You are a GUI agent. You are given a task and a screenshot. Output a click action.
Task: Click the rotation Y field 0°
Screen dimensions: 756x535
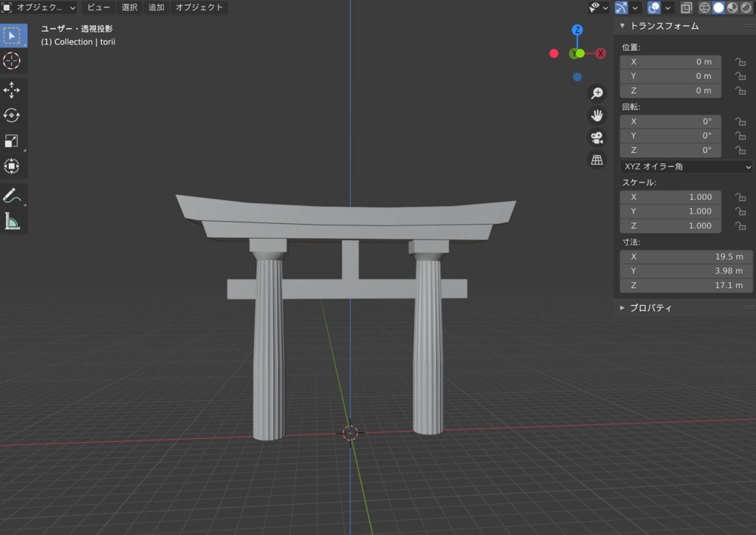[670, 136]
